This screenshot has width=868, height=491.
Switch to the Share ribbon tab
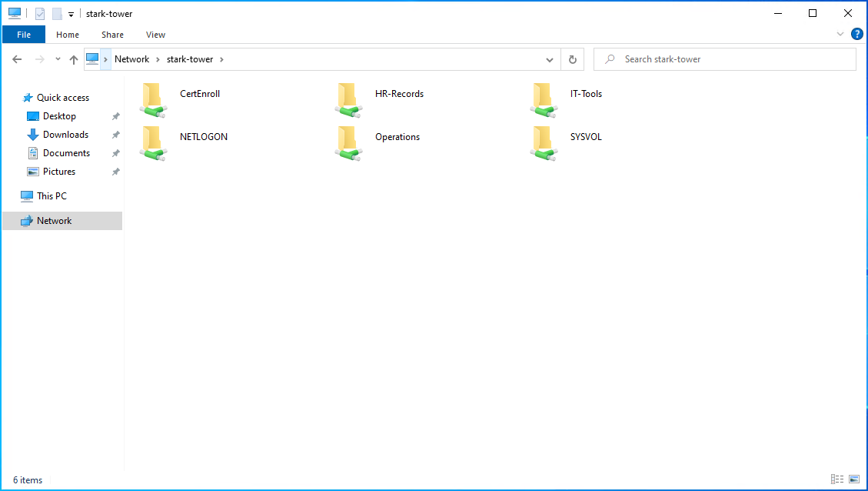[x=112, y=35]
